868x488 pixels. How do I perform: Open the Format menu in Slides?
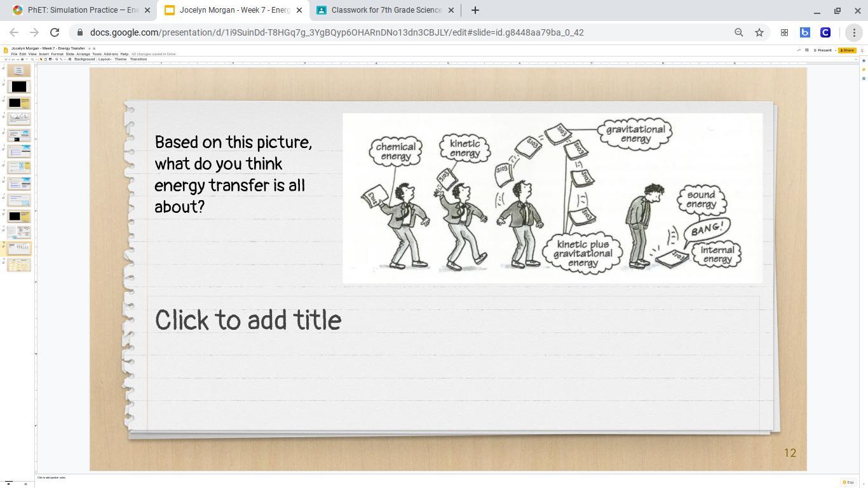pyautogui.click(x=57, y=54)
